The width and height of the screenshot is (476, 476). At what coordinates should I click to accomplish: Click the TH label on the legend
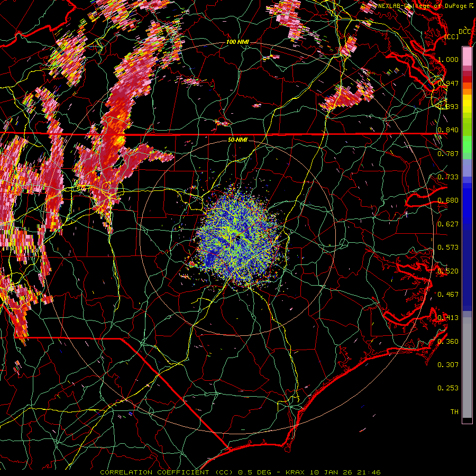(x=454, y=412)
